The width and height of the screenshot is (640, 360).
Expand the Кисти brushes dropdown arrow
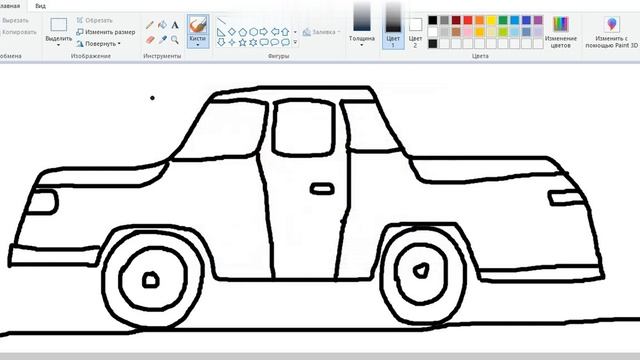198,45
